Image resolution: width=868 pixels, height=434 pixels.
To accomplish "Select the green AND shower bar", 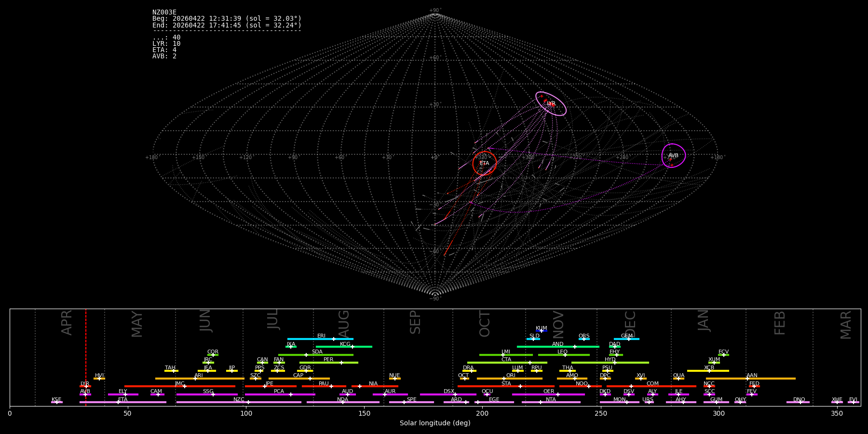I will (557, 347).
